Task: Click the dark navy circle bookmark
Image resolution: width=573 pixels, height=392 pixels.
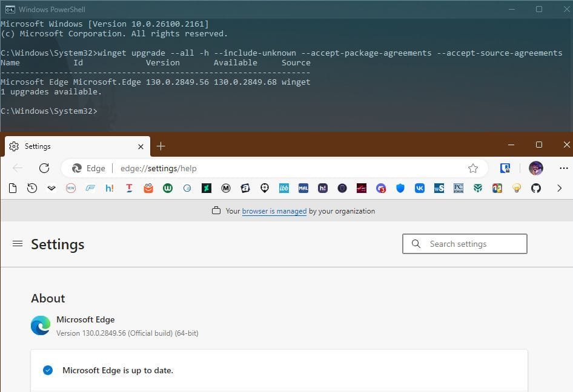Action: coord(342,188)
